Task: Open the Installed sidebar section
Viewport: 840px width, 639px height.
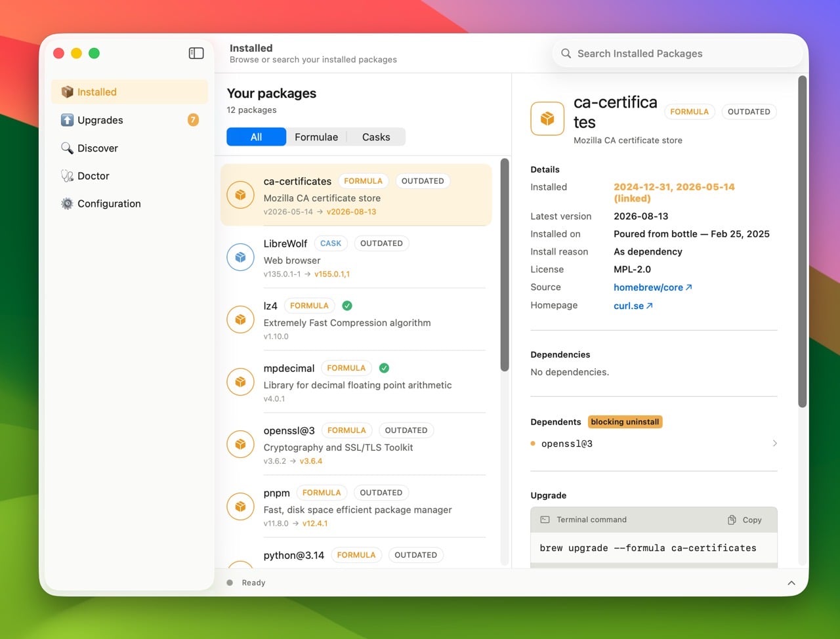Action: pyautogui.click(x=129, y=92)
